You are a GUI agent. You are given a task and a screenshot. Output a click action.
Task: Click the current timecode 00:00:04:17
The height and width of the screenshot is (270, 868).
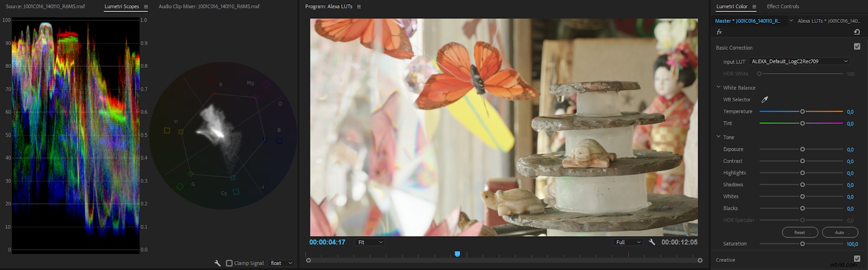(327, 242)
